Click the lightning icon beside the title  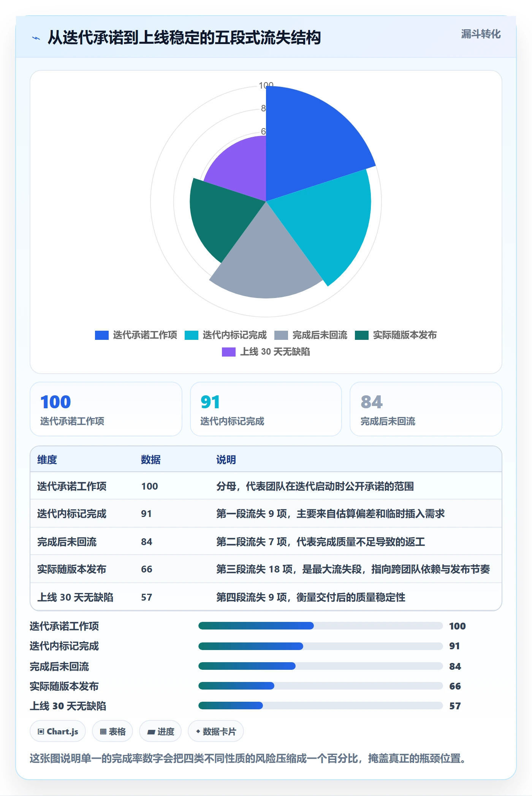tap(36, 38)
